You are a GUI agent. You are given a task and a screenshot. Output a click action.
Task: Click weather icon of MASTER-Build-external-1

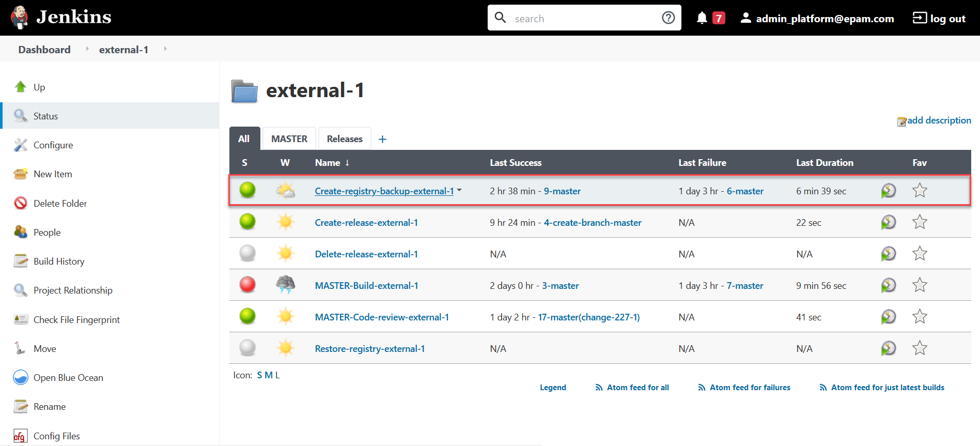point(286,285)
